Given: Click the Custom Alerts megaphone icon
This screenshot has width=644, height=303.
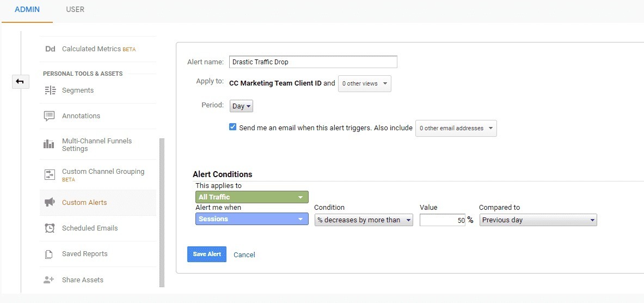Looking at the screenshot, I should [50, 202].
